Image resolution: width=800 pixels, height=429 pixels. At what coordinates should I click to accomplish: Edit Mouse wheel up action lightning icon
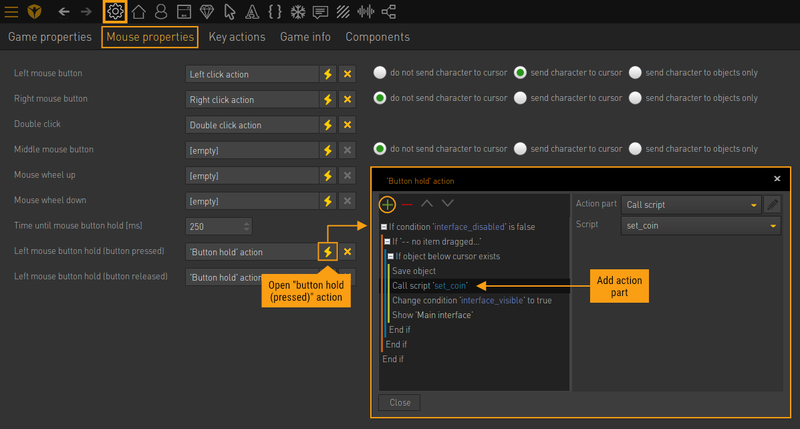328,176
